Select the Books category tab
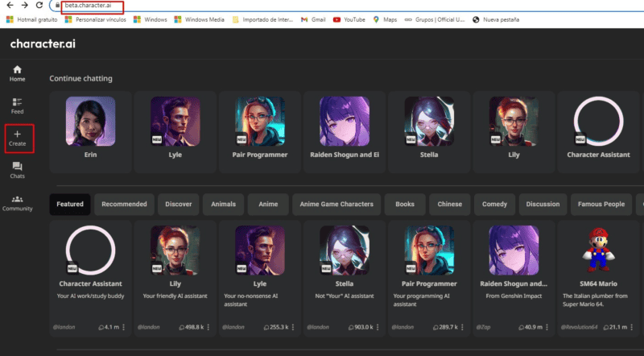Viewport: 644px width, 356px height. (x=405, y=205)
